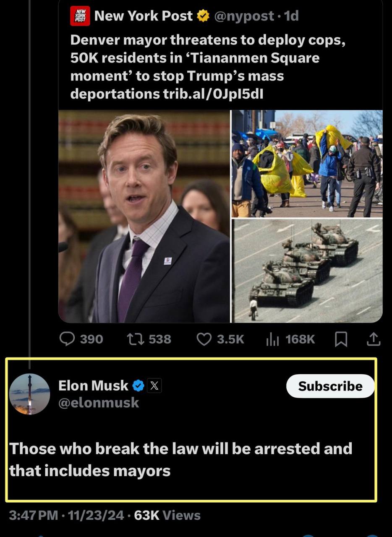The width and height of the screenshot is (392, 537).
Task: Open the mayor speaking photo
Action: click(144, 216)
